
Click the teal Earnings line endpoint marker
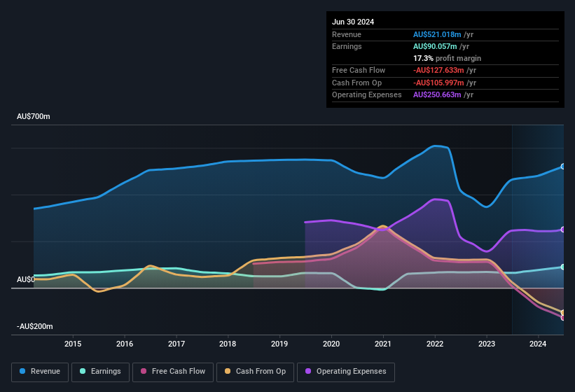[x=563, y=267]
